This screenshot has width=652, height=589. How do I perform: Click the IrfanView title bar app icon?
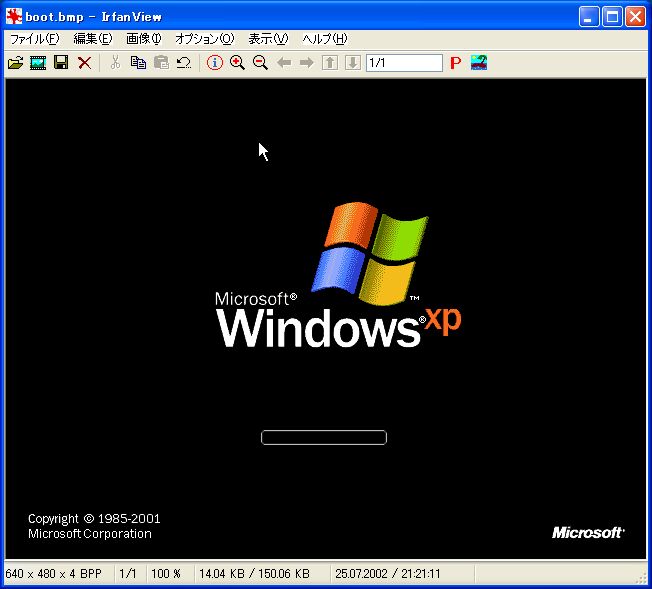point(14,17)
